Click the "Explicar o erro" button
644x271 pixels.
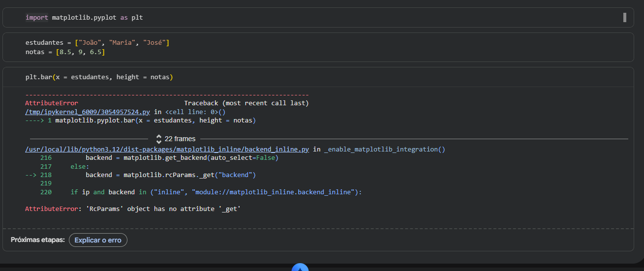[x=98, y=240]
